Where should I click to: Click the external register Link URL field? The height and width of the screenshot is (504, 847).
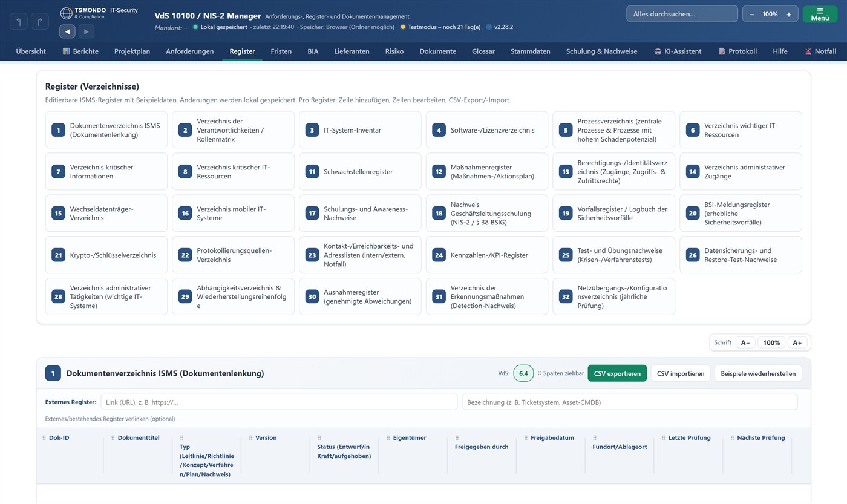pos(279,402)
